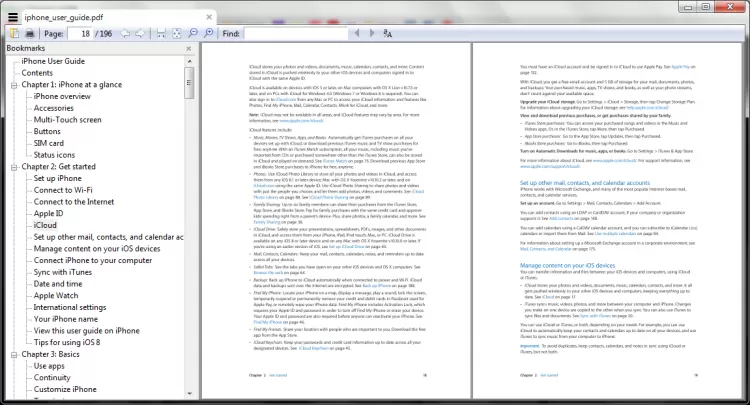Select Date and time bookmark
The width and height of the screenshot is (750, 405).
click(x=58, y=284)
